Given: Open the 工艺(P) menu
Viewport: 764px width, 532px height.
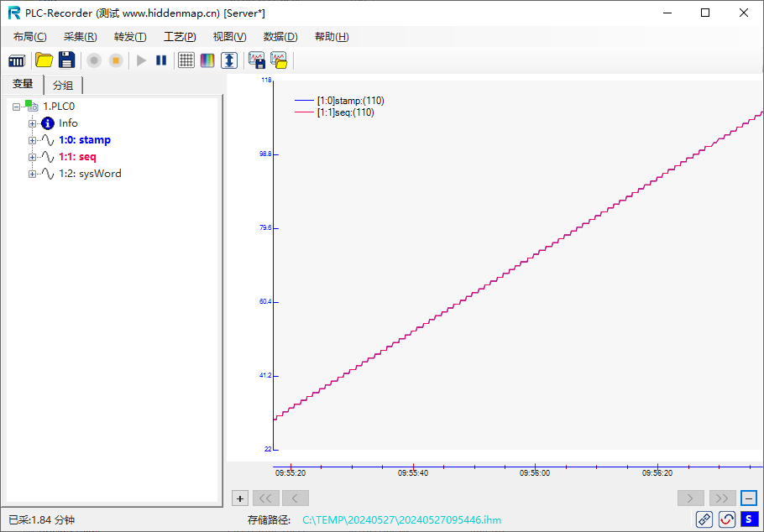Looking at the screenshot, I should click(180, 37).
